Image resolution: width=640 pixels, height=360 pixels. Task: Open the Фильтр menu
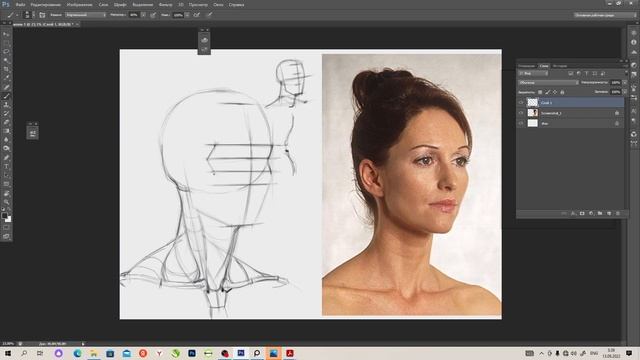coord(165,4)
